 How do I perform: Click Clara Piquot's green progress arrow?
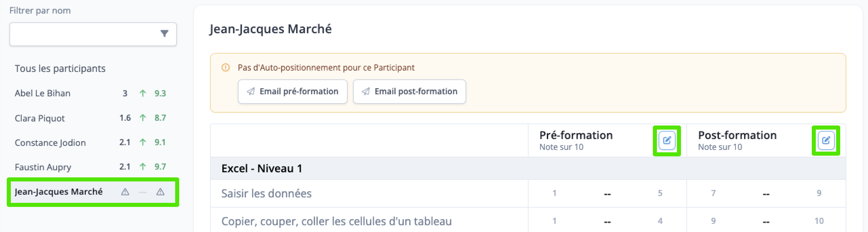(143, 118)
